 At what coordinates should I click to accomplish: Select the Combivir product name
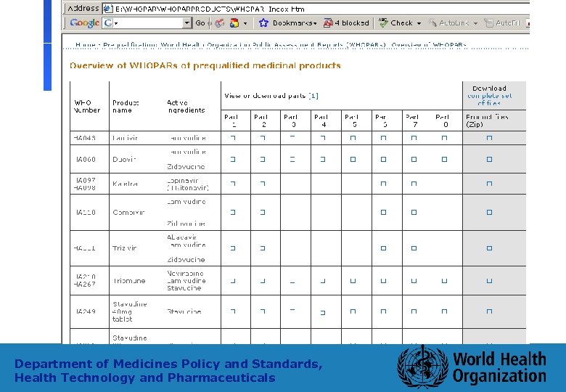128,212
